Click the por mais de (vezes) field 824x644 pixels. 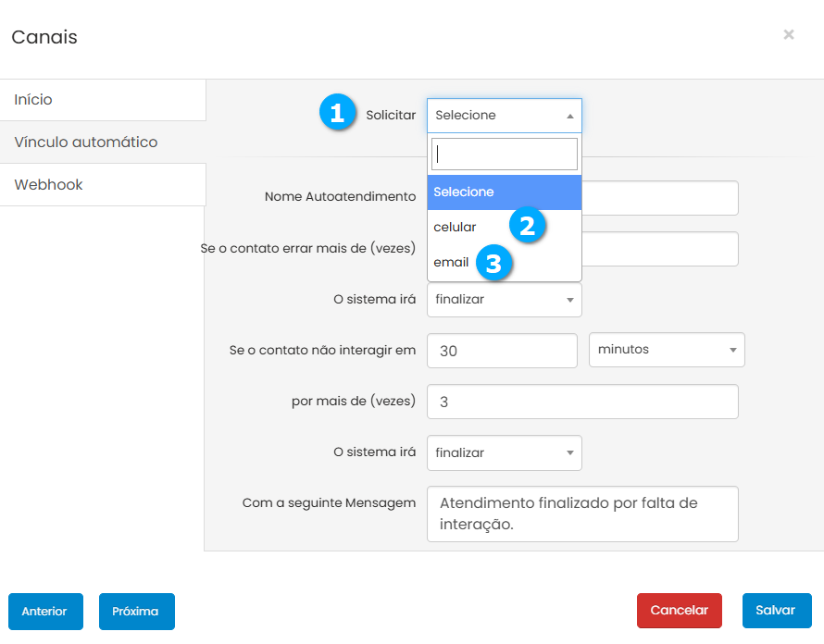(x=582, y=402)
